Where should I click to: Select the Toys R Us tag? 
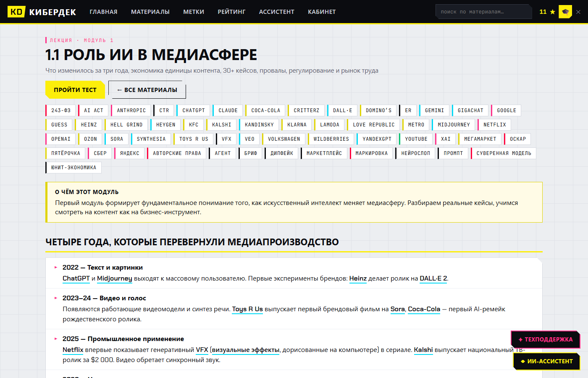click(194, 139)
